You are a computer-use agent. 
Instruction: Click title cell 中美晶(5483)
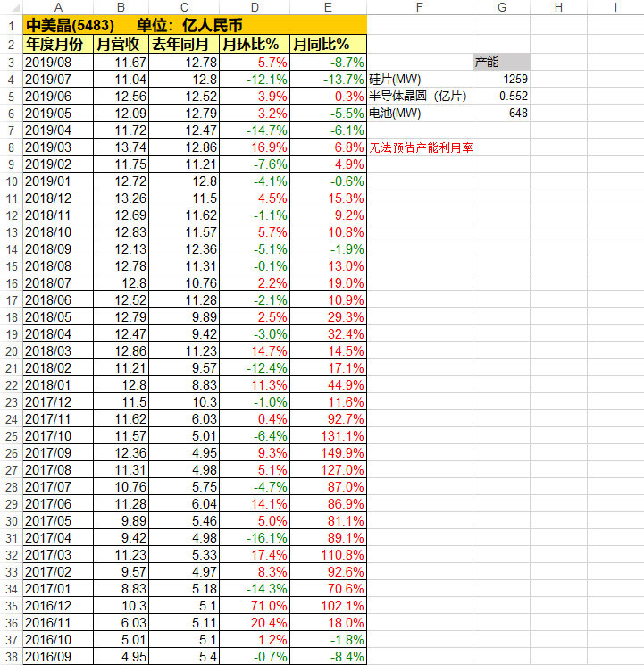[x=195, y=25]
